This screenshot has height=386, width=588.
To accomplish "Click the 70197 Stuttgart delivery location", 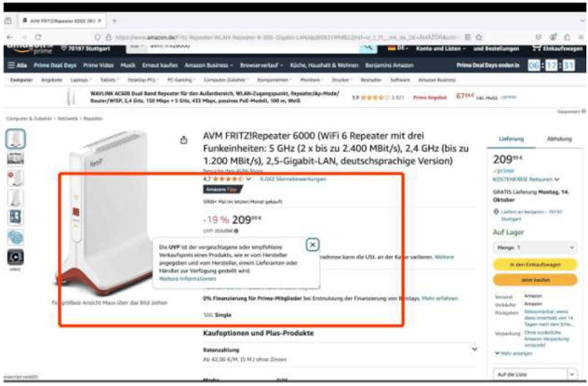I will [86, 48].
